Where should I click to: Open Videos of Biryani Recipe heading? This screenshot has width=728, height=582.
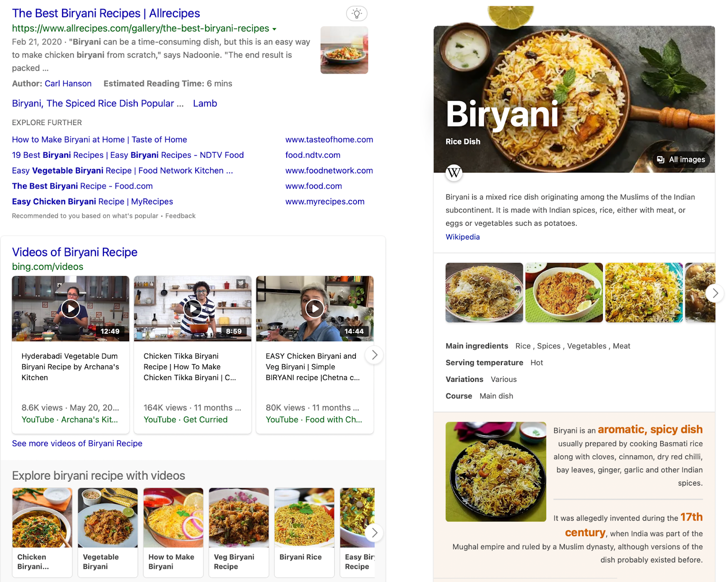coord(75,252)
